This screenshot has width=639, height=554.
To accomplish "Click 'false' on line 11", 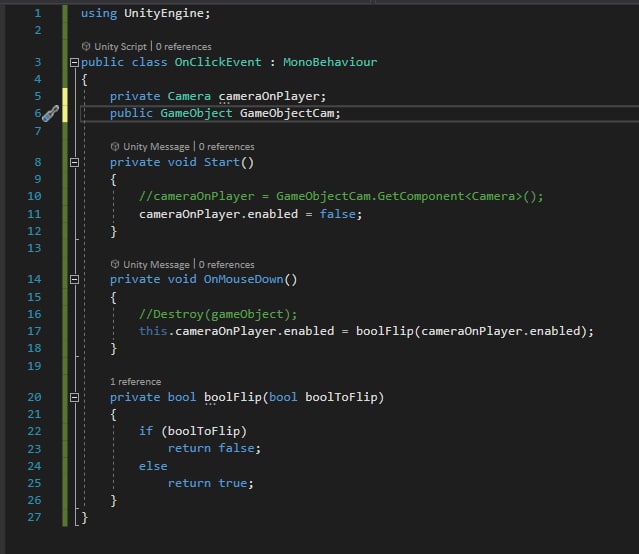I will tap(338, 214).
